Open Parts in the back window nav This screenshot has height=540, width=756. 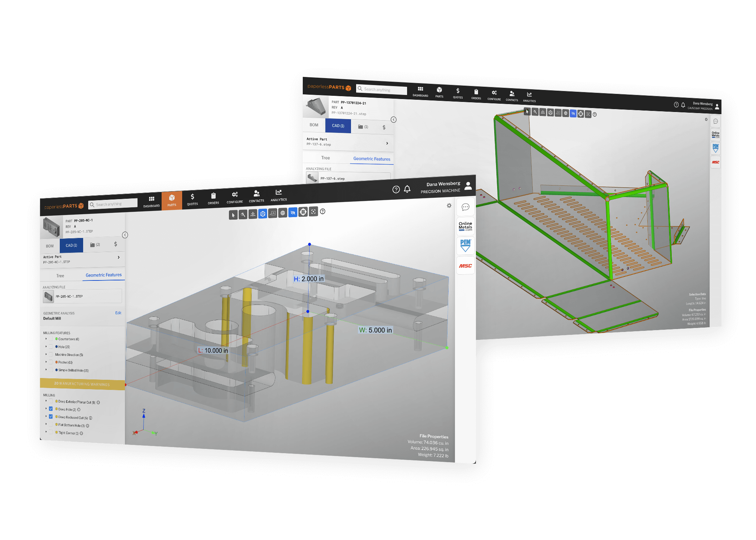coord(439,92)
